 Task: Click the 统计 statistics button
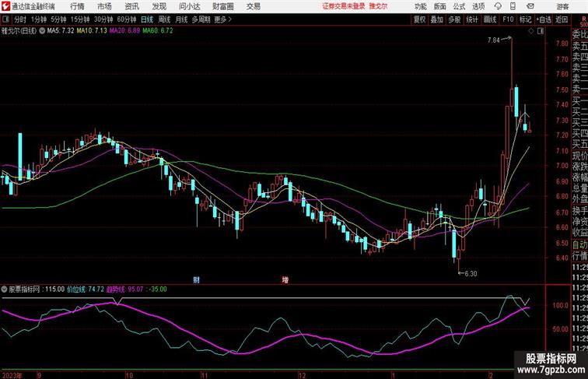(x=472, y=19)
